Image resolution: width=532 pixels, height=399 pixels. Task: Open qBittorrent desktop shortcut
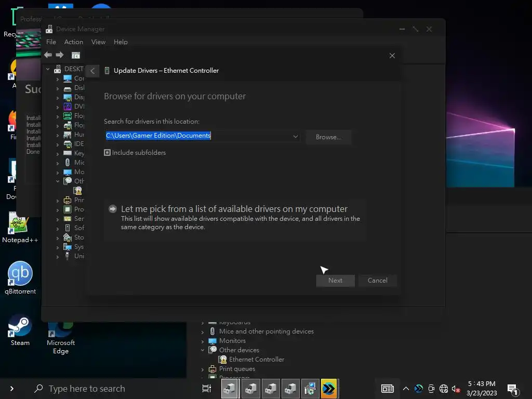coord(20,277)
